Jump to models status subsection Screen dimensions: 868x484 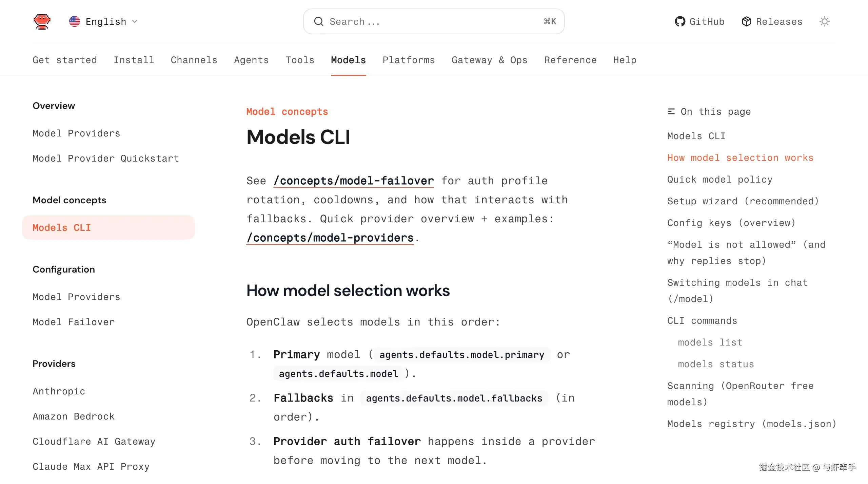click(716, 364)
